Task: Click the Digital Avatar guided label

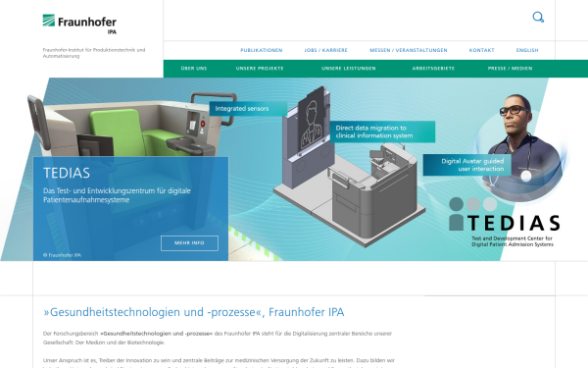Action: [x=467, y=165]
